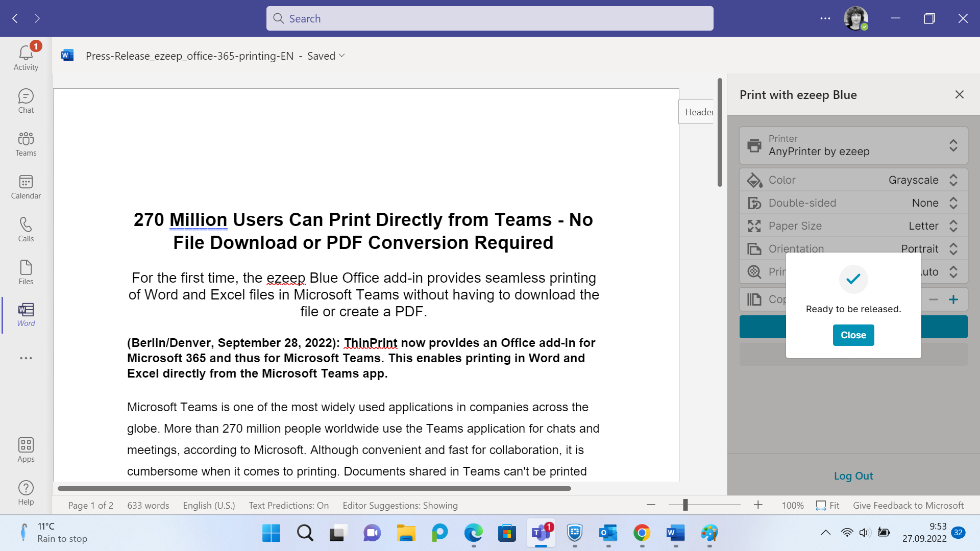Click the 633 words count
The image size is (980, 551).
pyautogui.click(x=148, y=505)
